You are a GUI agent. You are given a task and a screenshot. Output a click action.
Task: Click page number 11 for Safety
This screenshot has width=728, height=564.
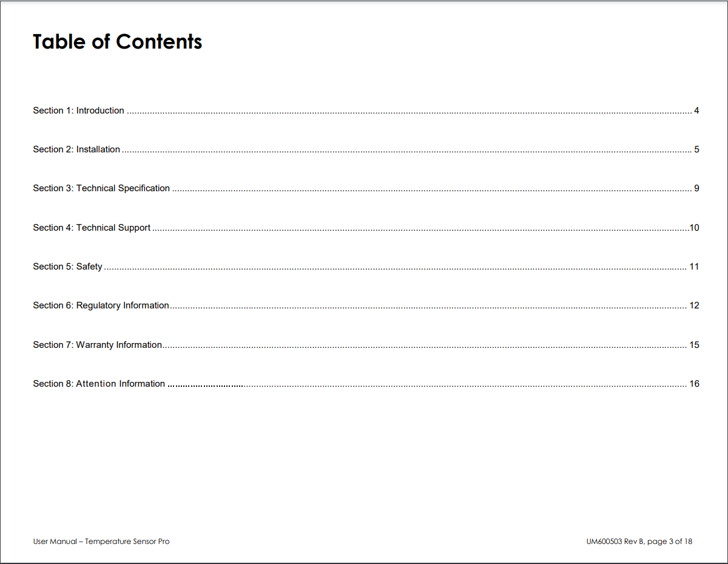pos(695,267)
